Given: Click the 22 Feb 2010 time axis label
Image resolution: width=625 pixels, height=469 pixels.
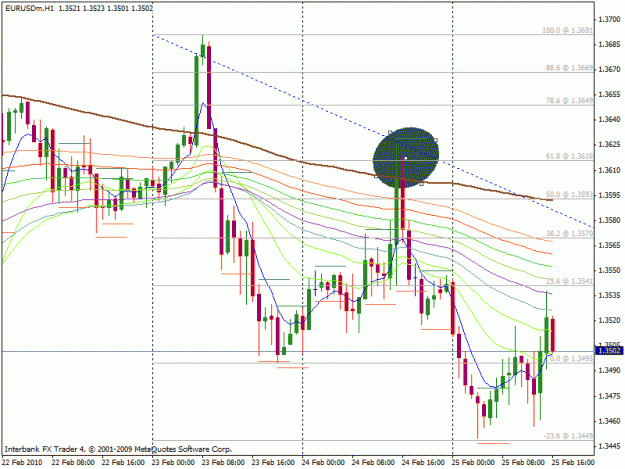Looking at the screenshot, I should pos(22,462).
